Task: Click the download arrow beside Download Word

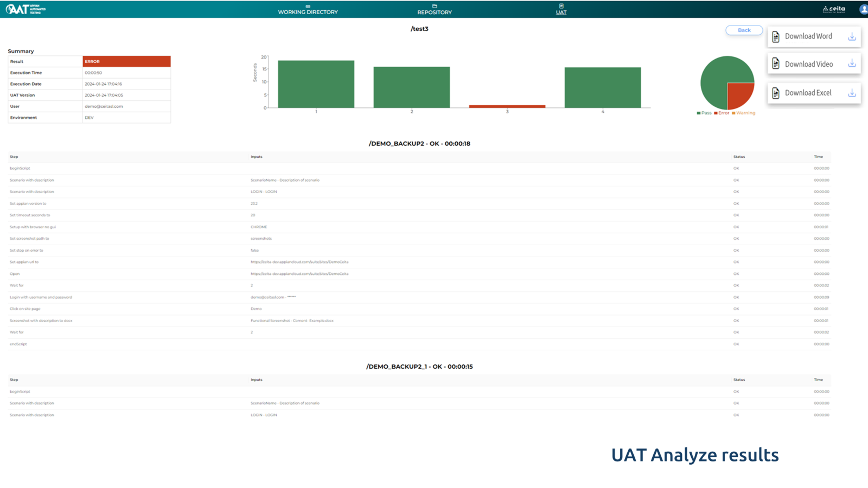Action: pyautogui.click(x=852, y=36)
